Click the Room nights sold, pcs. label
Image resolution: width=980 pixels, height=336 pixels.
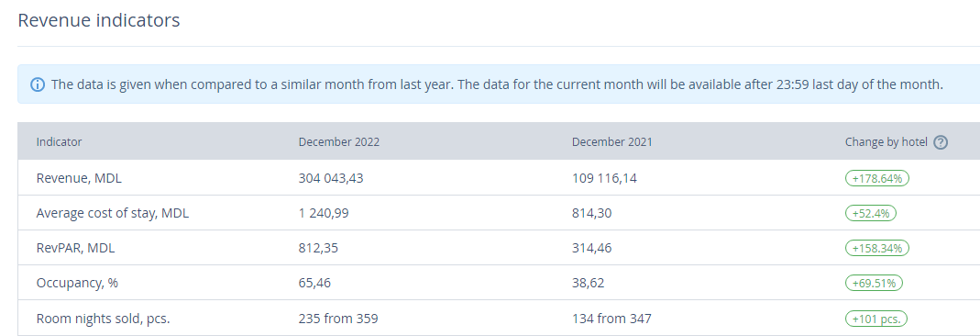coord(103,319)
